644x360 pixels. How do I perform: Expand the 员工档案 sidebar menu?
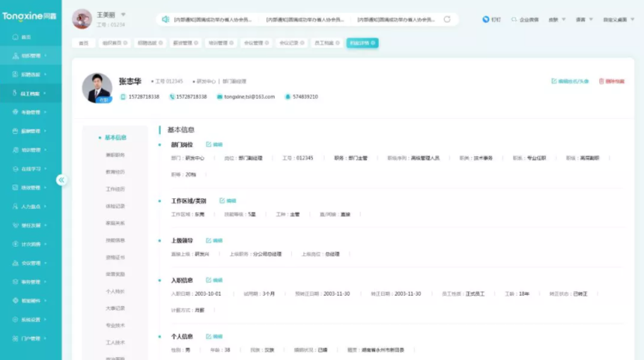[30, 94]
